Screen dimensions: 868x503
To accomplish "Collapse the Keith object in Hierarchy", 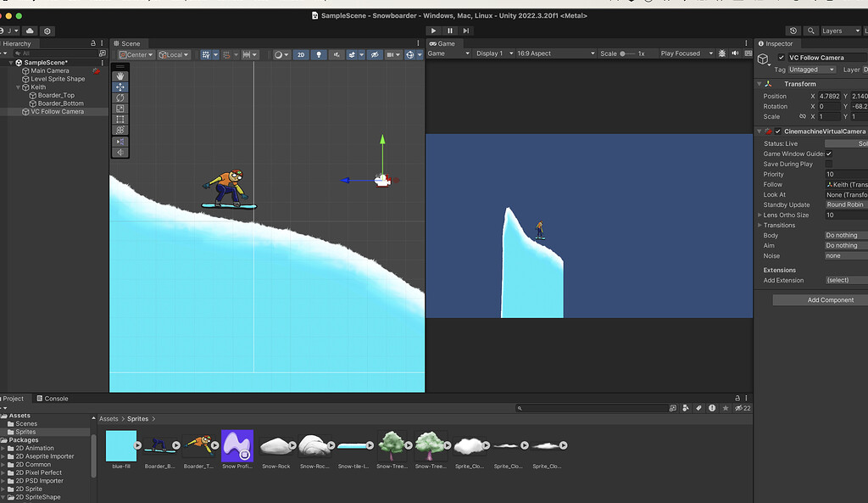I will 18,87.
